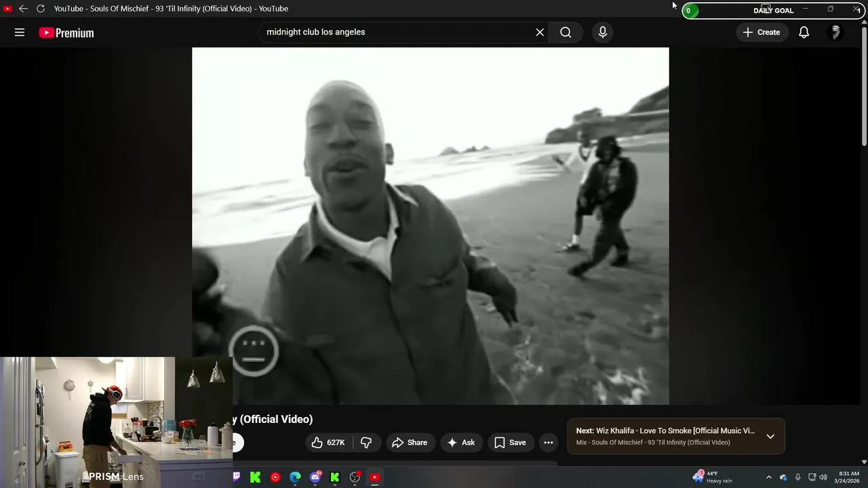Click the Hieroglyphics logo watermark in the video
Image resolution: width=868 pixels, height=488 pixels.
pos(254,350)
